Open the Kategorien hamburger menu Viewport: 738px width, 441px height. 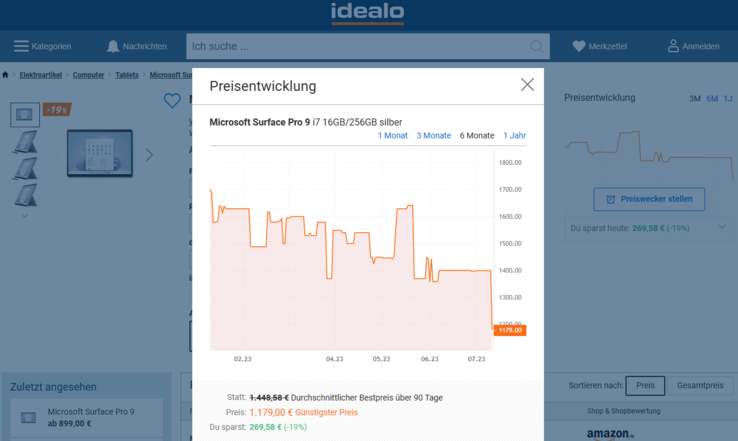point(21,46)
